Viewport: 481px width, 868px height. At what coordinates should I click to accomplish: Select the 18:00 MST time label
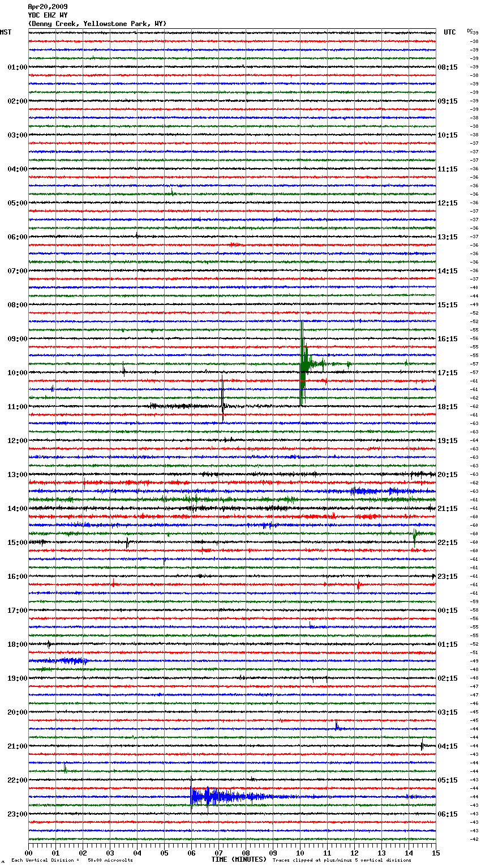[x=18, y=644]
